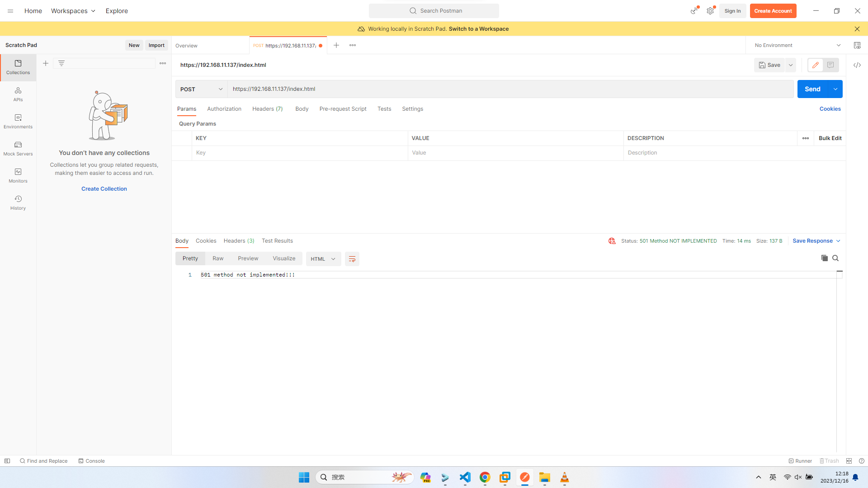The height and width of the screenshot is (488, 868).
Task: Open the HTML format dropdown
Action: pyautogui.click(x=323, y=259)
